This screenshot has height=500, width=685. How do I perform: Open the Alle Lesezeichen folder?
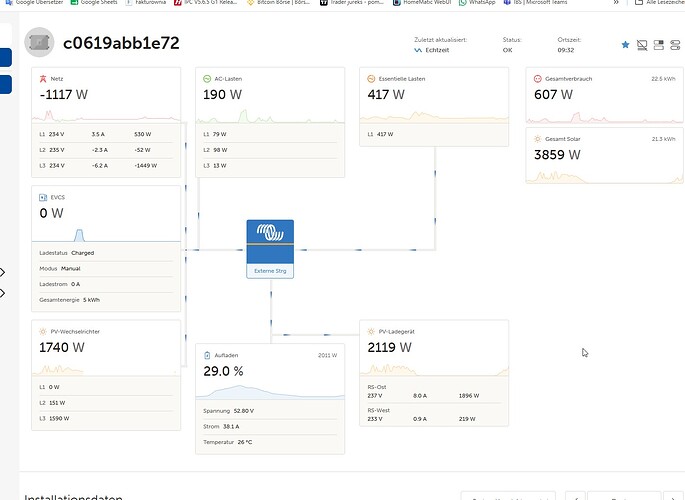point(660,2)
